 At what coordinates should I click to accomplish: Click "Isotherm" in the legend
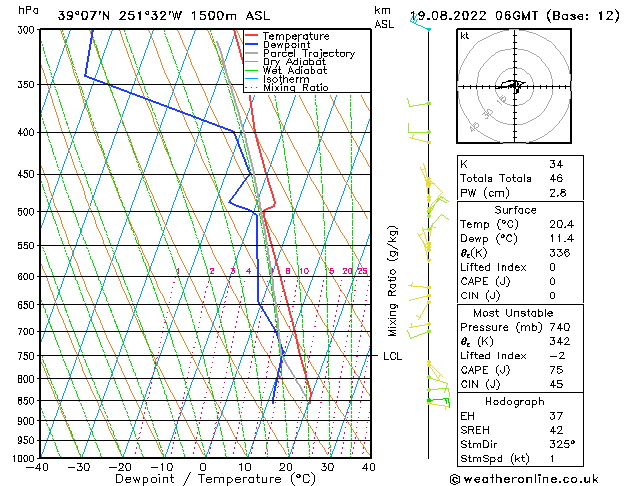pos(286,79)
